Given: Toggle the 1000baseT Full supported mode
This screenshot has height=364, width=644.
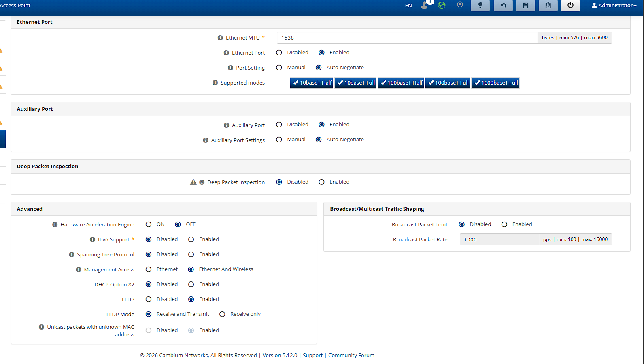Looking at the screenshot, I should point(495,83).
